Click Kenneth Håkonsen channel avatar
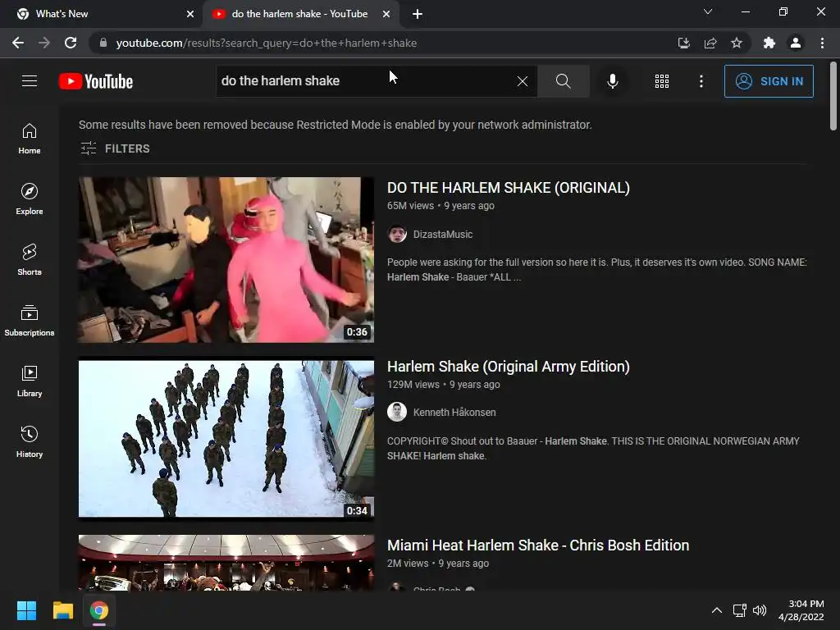 click(x=397, y=412)
